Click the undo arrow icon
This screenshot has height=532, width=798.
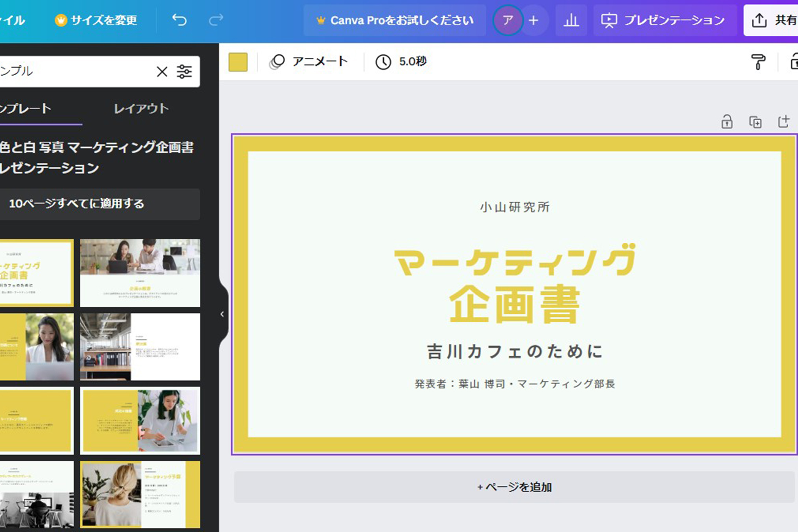[180, 20]
